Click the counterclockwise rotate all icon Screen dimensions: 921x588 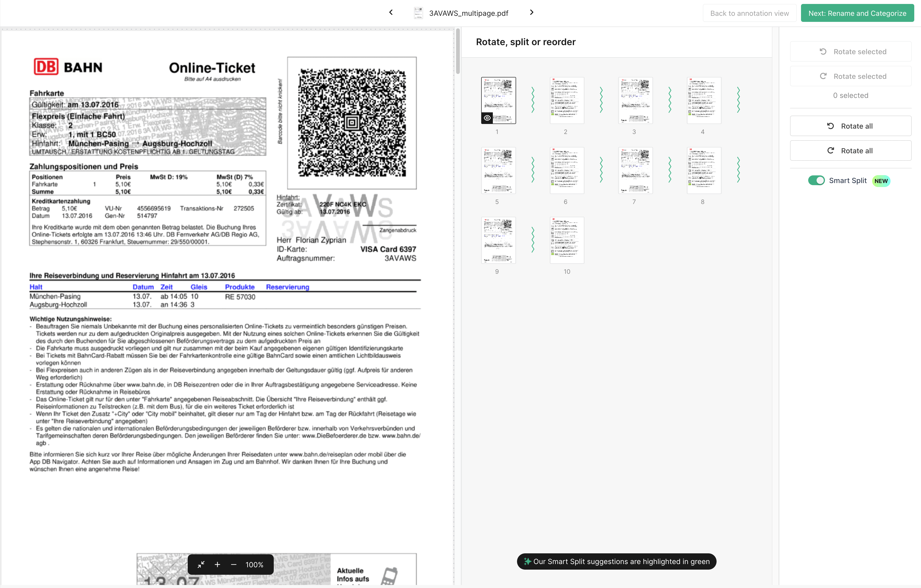point(830,126)
